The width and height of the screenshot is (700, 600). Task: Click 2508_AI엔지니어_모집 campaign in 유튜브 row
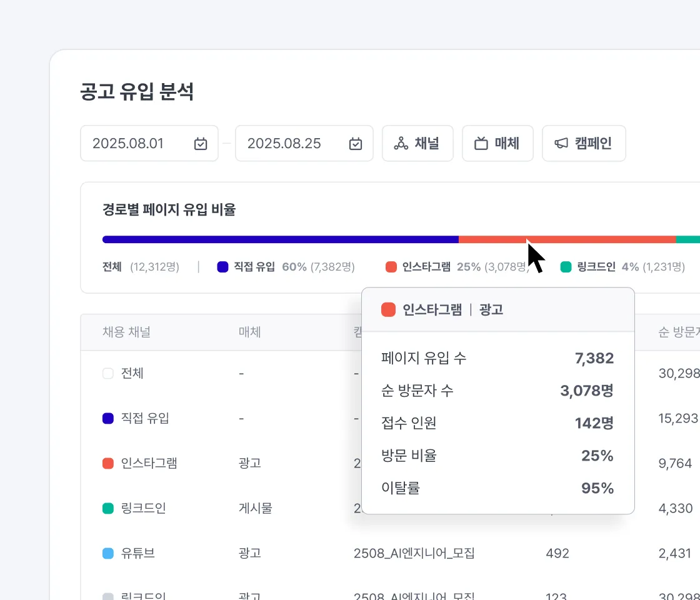coord(414,554)
